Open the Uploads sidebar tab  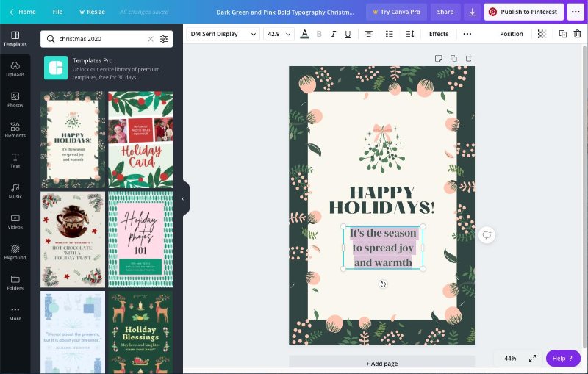(x=15, y=69)
